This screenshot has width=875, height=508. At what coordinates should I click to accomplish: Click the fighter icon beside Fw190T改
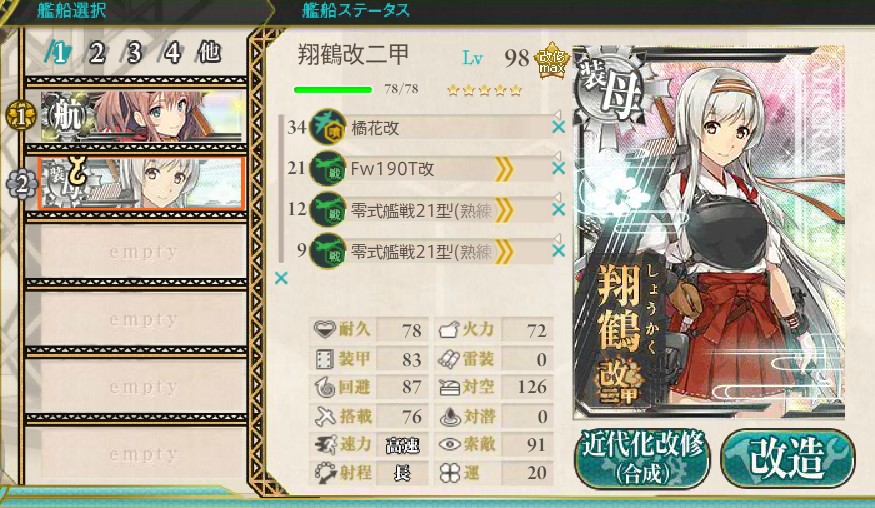pos(328,168)
